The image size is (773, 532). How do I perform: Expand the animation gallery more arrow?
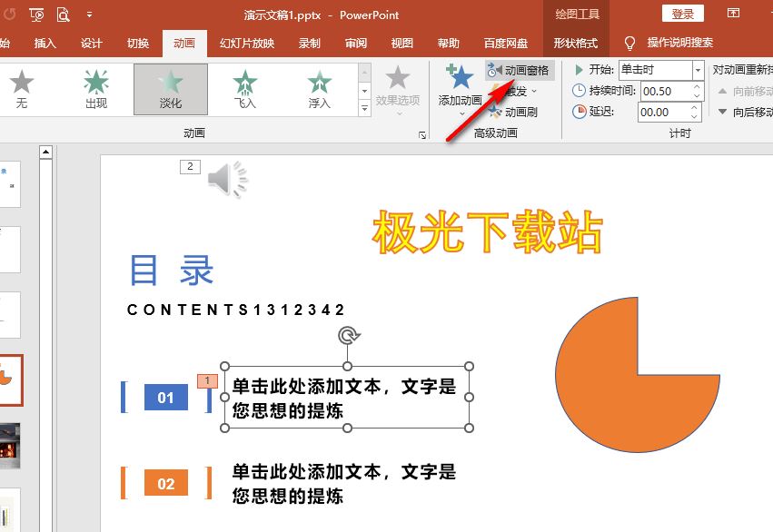[365, 110]
